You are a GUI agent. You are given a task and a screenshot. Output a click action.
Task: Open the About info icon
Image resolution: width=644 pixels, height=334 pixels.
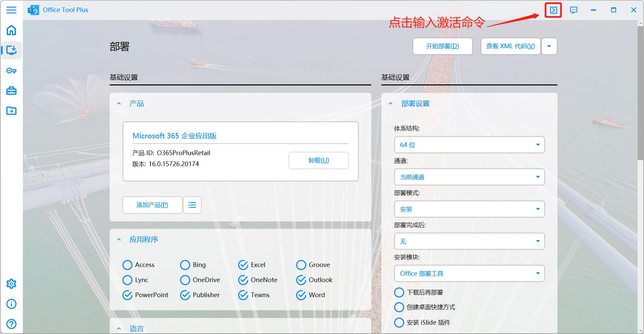[x=11, y=304]
